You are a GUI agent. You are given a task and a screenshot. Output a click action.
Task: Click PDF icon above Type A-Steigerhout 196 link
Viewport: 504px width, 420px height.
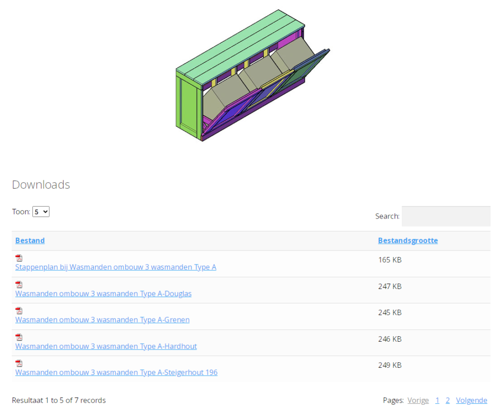click(x=19, y=363)
